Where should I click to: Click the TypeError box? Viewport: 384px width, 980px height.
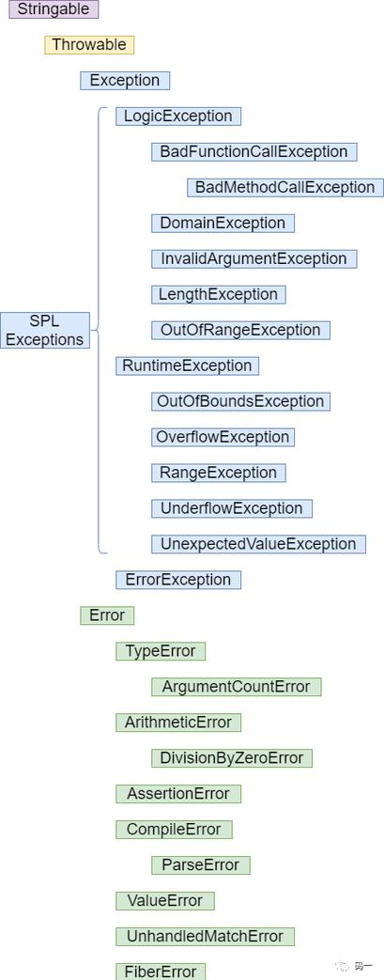tap(161, 650)
